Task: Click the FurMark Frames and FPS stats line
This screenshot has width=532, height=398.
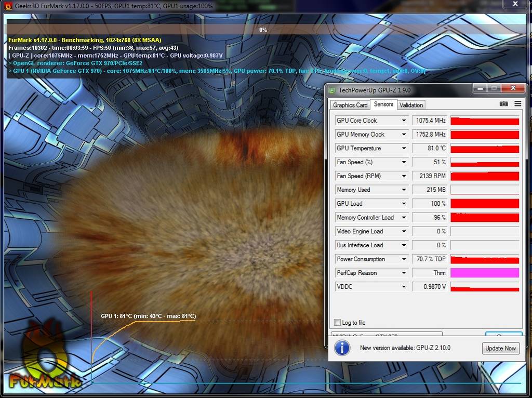Action: pyautogui.click(x=94, y=48)
